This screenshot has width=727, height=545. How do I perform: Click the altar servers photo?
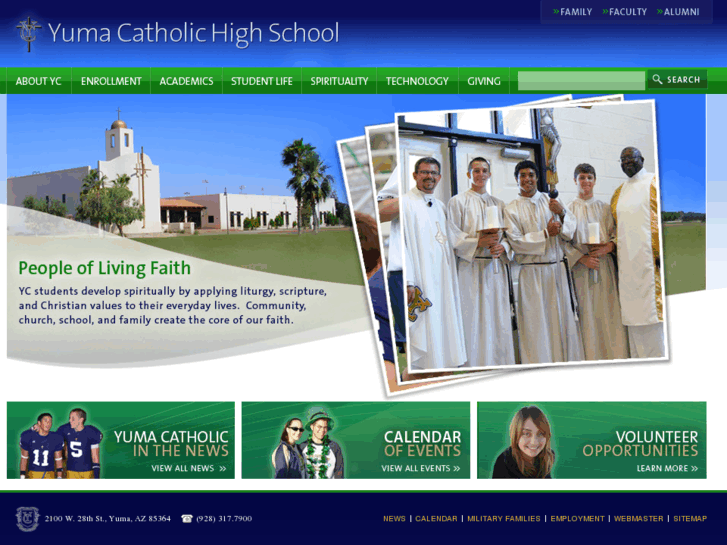531,235
